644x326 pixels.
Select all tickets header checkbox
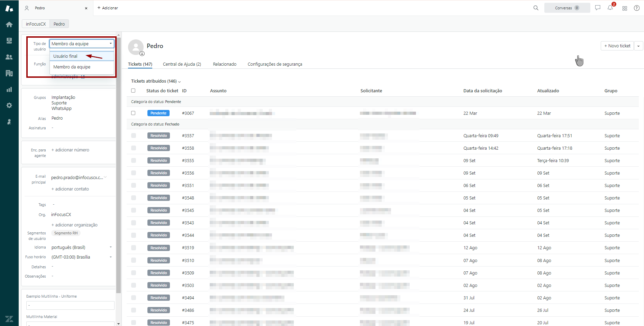[133, 91]
